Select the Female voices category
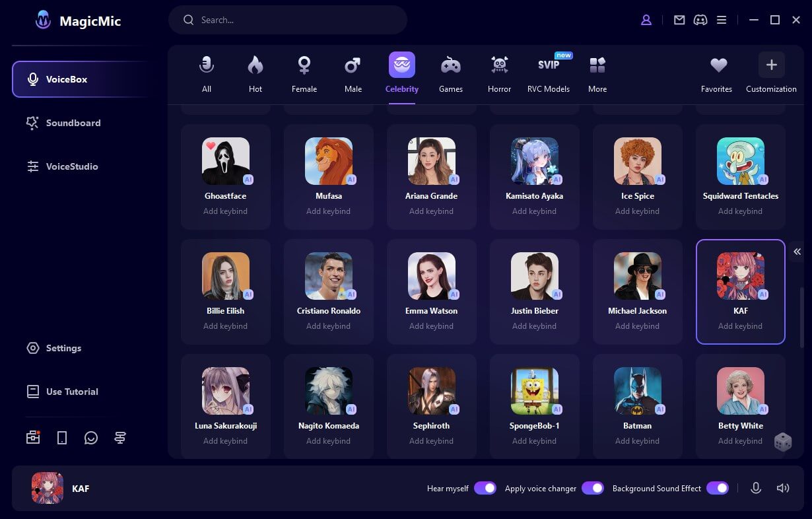The width and height of the screenshot is (812, 519). click(x=304, y=73)
